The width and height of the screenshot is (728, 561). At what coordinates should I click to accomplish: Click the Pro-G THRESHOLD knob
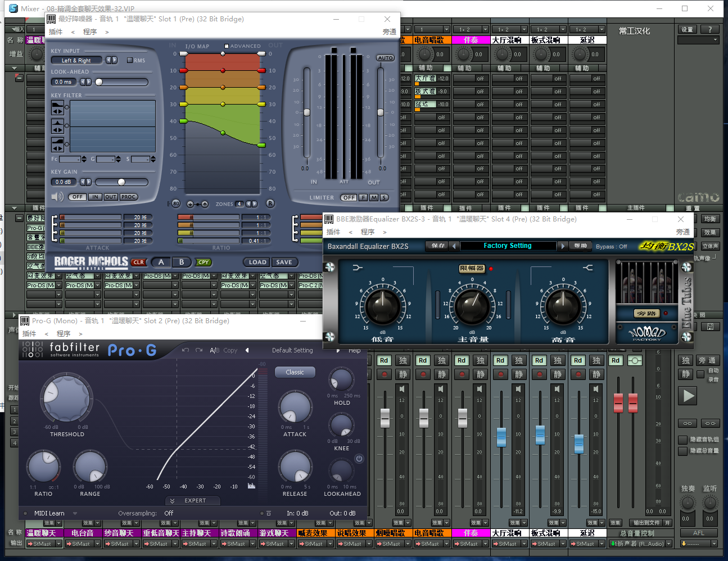67,398
